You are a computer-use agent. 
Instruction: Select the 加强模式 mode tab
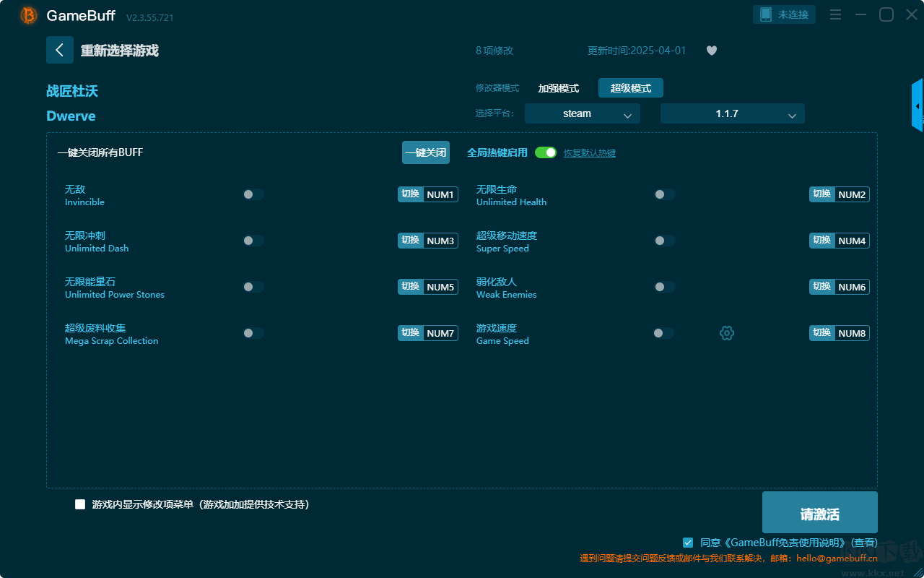559,88
